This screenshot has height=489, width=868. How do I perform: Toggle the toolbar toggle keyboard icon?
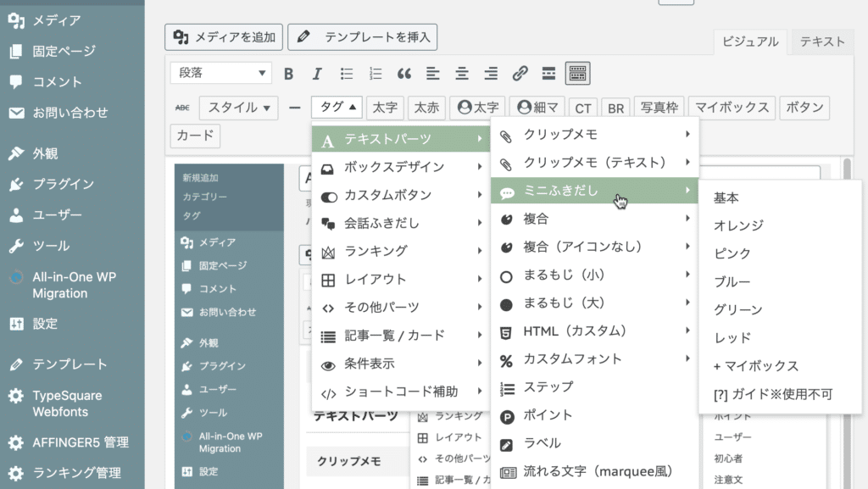(x=578, y=74)
